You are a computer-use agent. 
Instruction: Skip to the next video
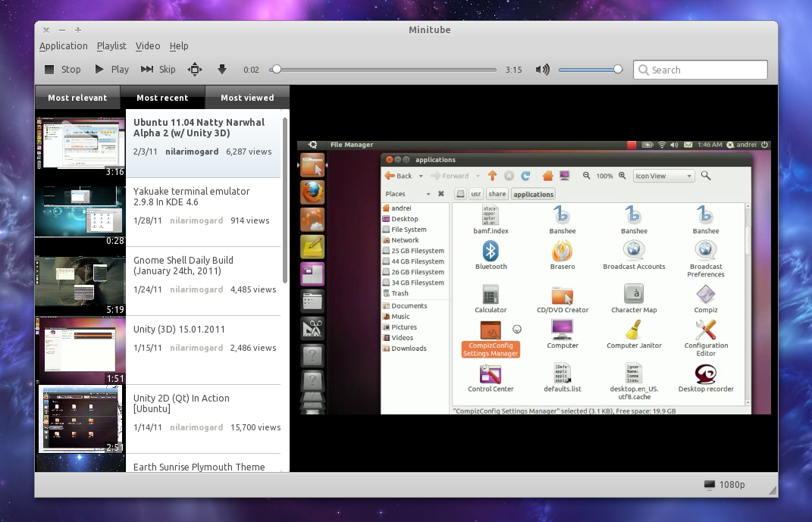pos(158,70)
